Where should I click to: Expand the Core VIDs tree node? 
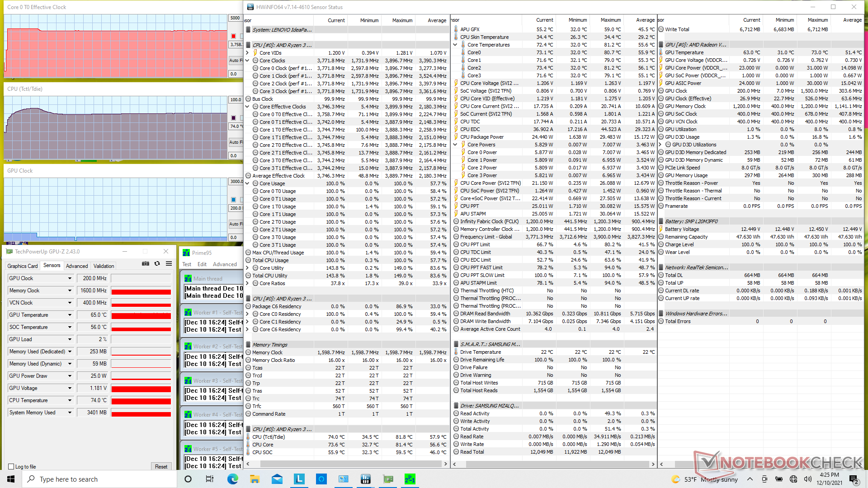click(x=247, y=53)
